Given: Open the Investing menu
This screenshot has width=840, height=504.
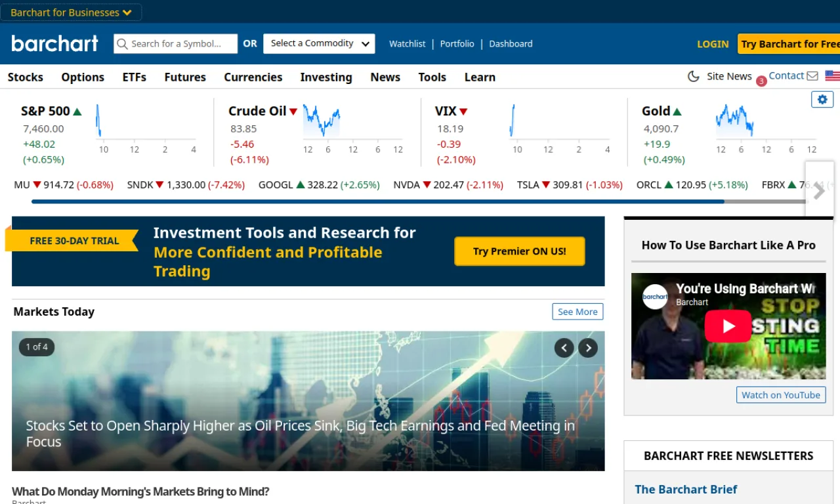Looking at the screenshot, I should coord(326,77).
